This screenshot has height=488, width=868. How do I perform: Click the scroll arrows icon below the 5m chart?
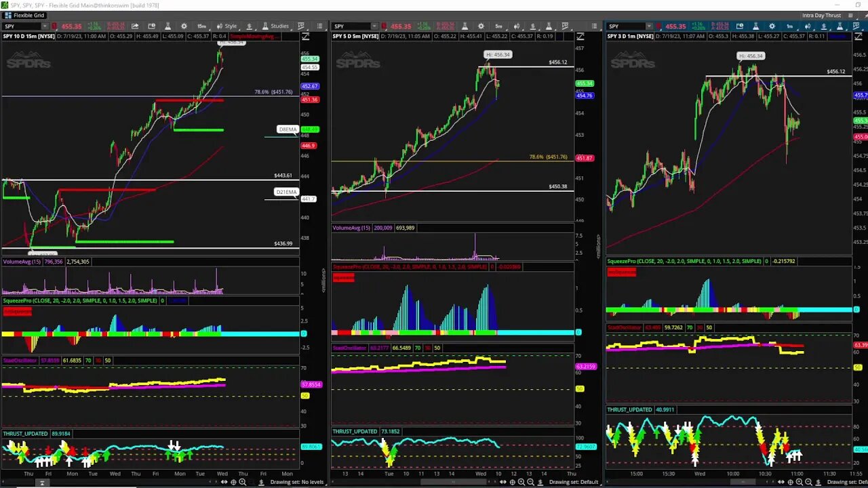(503, 482)
